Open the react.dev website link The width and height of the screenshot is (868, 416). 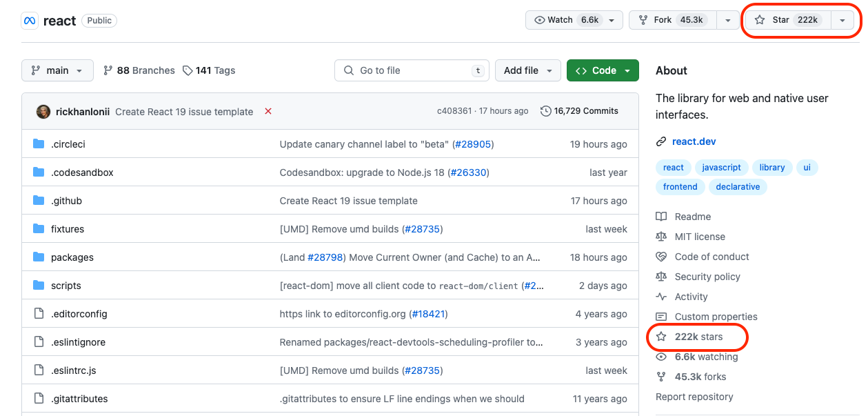tap(694, 141)
